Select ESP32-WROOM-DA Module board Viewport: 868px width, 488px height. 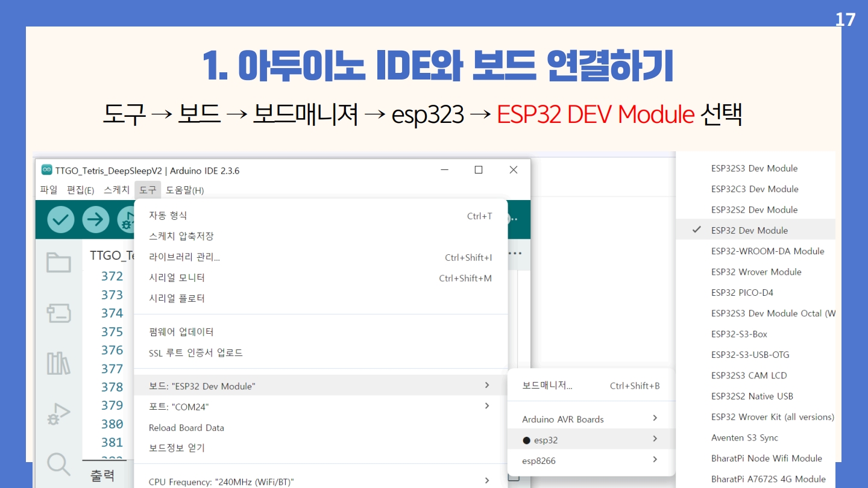tap(756, 251)
